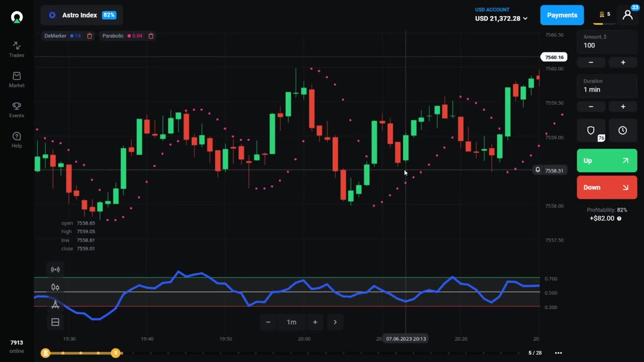644x362 pixels.
Task: Decrease the trade duration
Action: [591, 107]
